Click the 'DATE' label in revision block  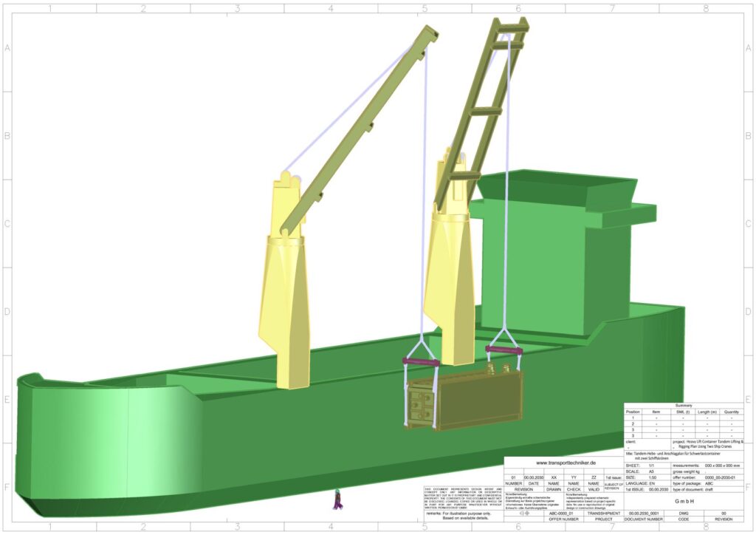point(534,483)
